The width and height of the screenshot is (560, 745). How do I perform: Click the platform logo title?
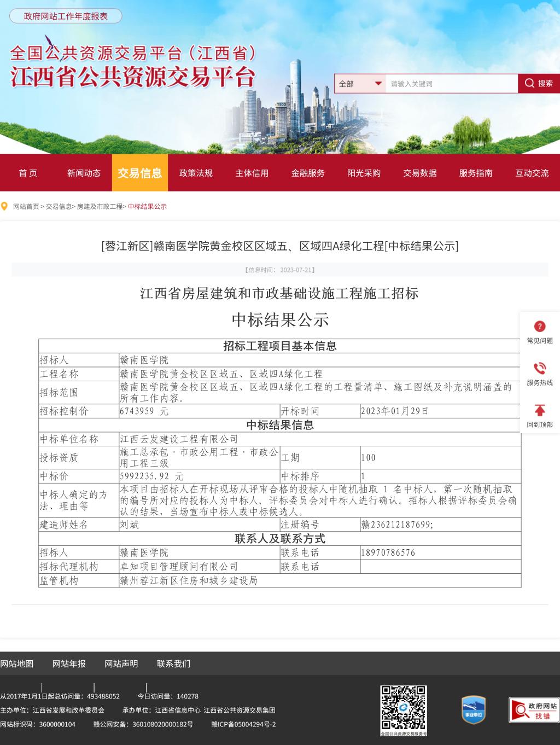point(133,68)
